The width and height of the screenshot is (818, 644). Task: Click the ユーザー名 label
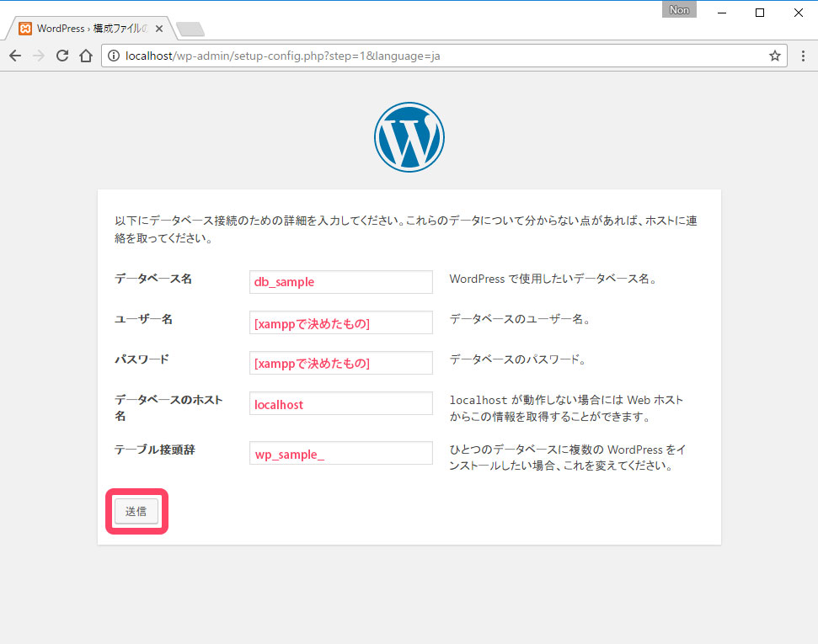[x=143, y=319]
